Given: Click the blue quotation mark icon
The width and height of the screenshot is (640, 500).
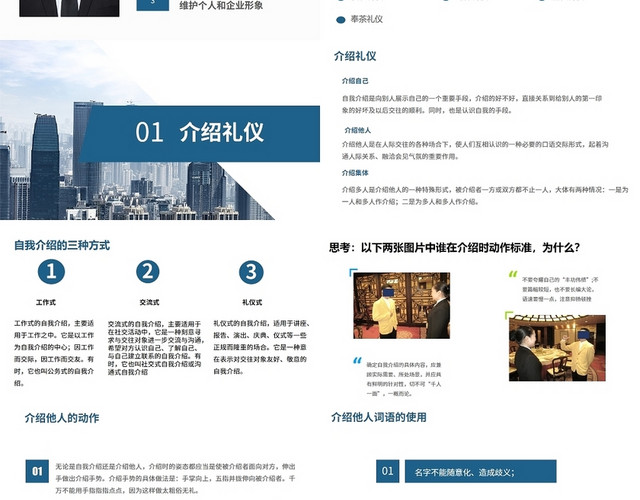Looking at the screenshot, I should coord(357,361).
